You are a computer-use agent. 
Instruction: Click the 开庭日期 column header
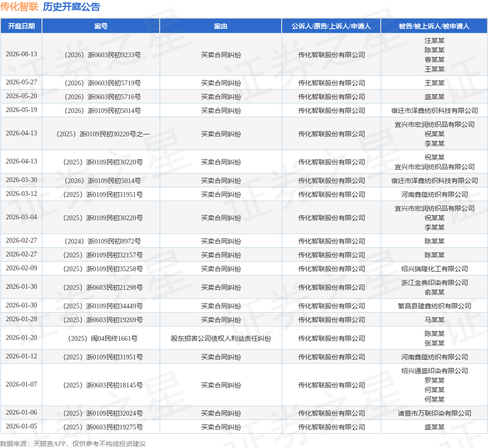21,26
